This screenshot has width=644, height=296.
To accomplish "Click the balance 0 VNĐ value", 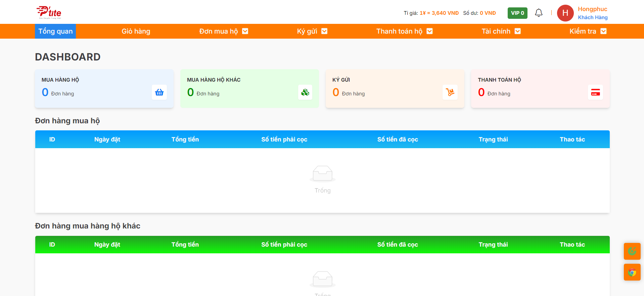I will (x=488, y=13).
